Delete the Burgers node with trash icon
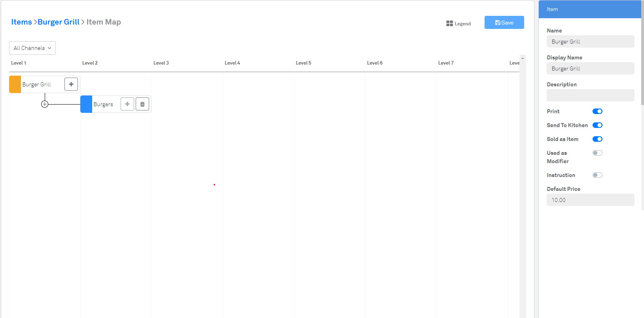 pyautogui.click(x=142, y=104)
